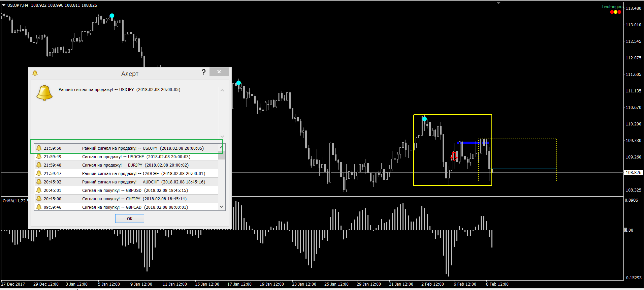Click the 09:59:46 time cell
This screenshot has height=290, width=644.
pos(53,207)
